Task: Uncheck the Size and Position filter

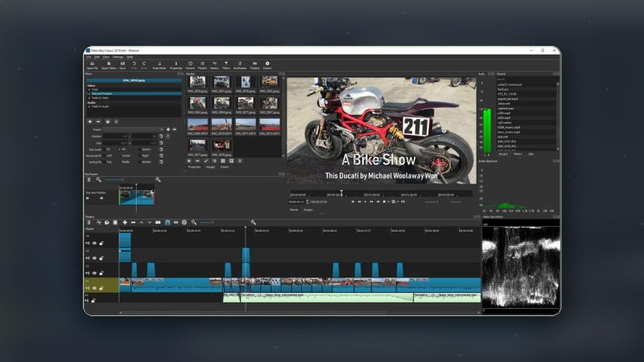Action: 89,93
